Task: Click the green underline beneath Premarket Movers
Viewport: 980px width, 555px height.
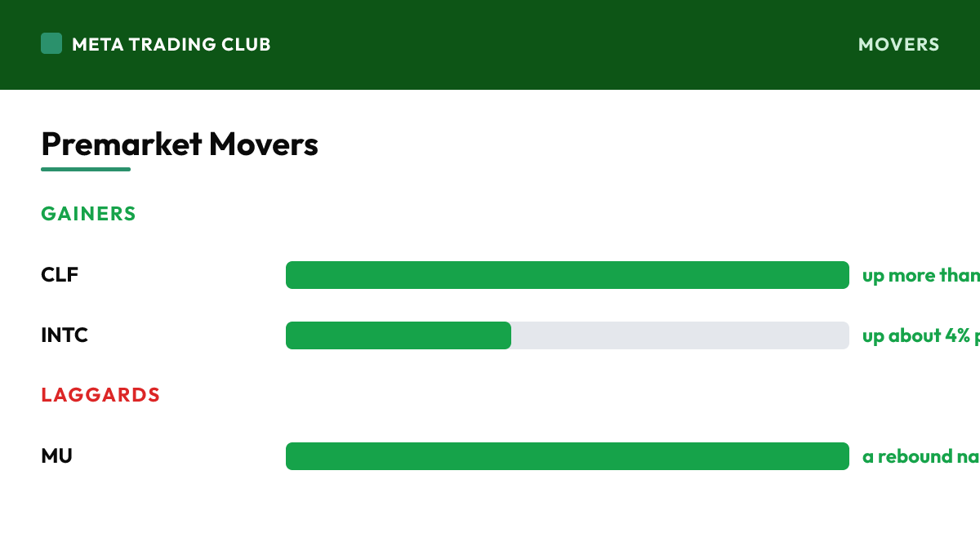Action: tap(86, 169)
